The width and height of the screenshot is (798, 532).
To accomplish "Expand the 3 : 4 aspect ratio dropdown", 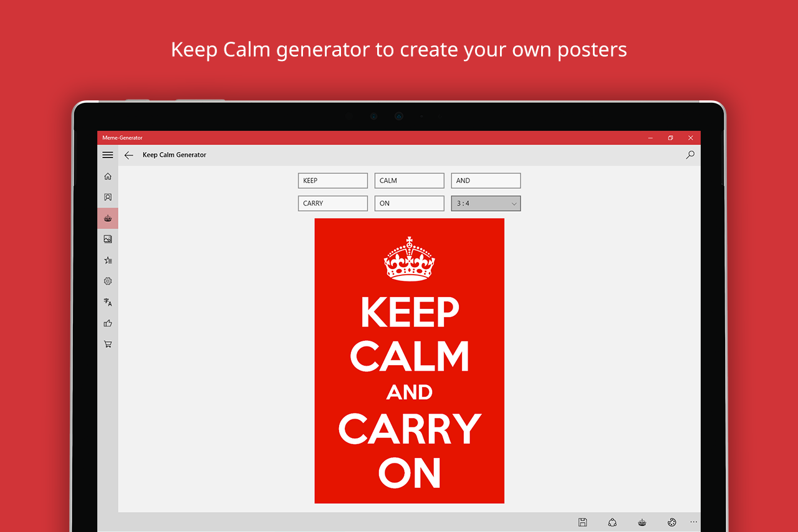I will 486,203.
